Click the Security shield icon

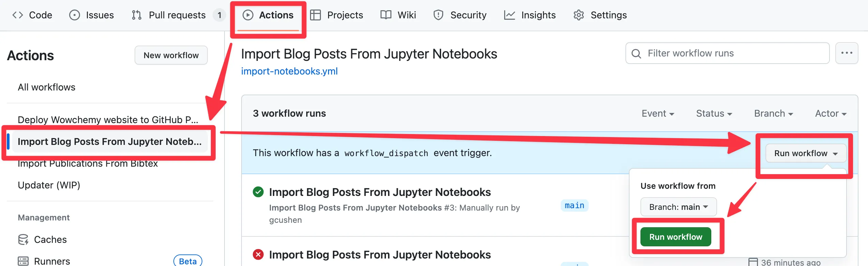tap(438, 15)
